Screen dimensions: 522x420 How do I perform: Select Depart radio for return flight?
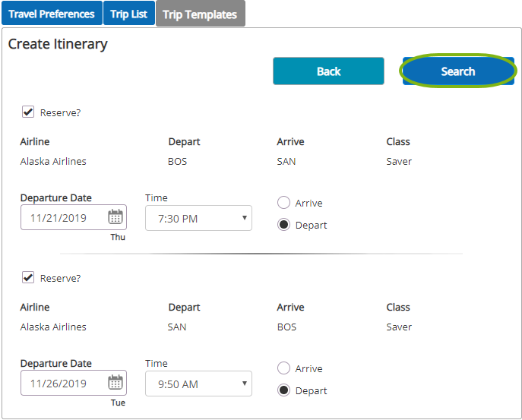[x=283, y=390]
